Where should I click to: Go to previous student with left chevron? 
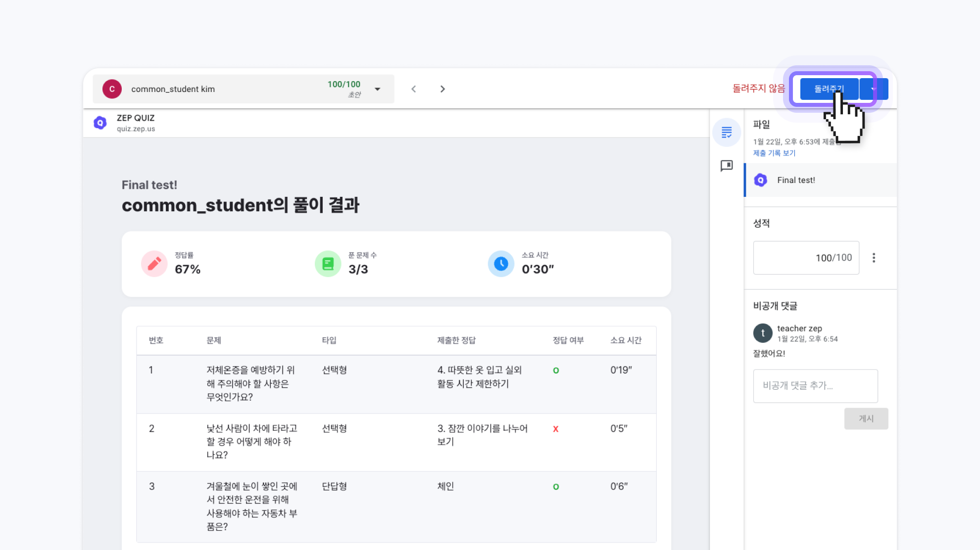414,89
